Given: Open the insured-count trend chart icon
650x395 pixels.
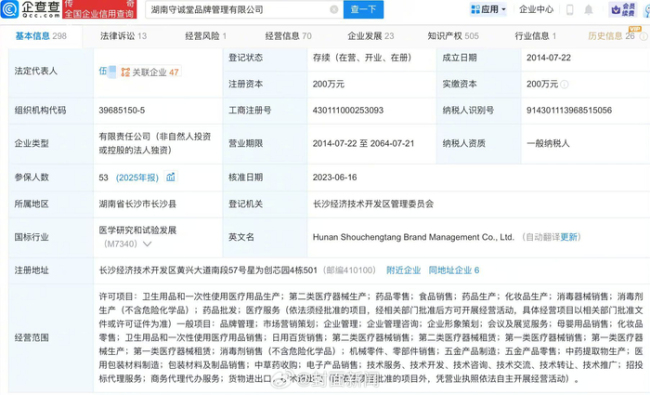Looking at the screenshot, I should (x=171, y=177).
